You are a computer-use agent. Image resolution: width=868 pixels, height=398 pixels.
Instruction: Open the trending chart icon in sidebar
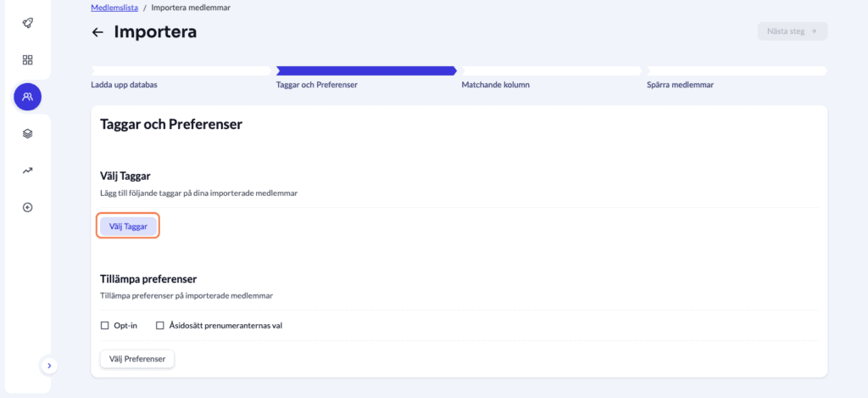tap(27, 171)
